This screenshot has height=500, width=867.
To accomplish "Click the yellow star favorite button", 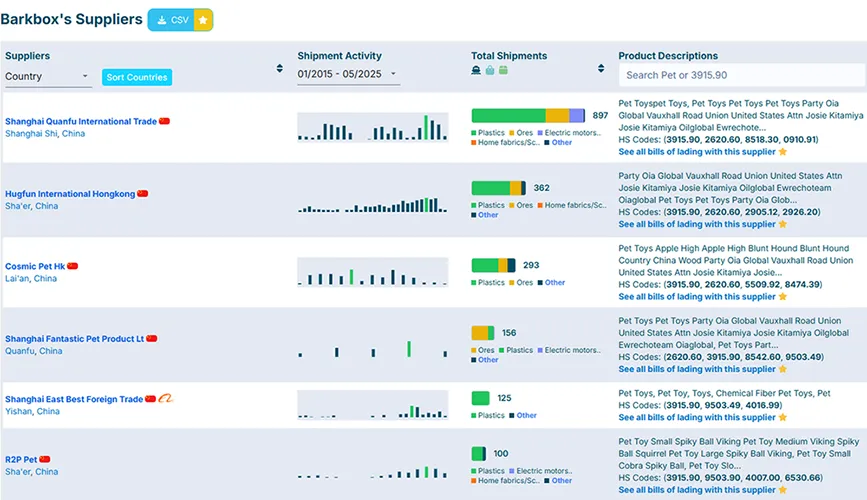I will point(203,20).
